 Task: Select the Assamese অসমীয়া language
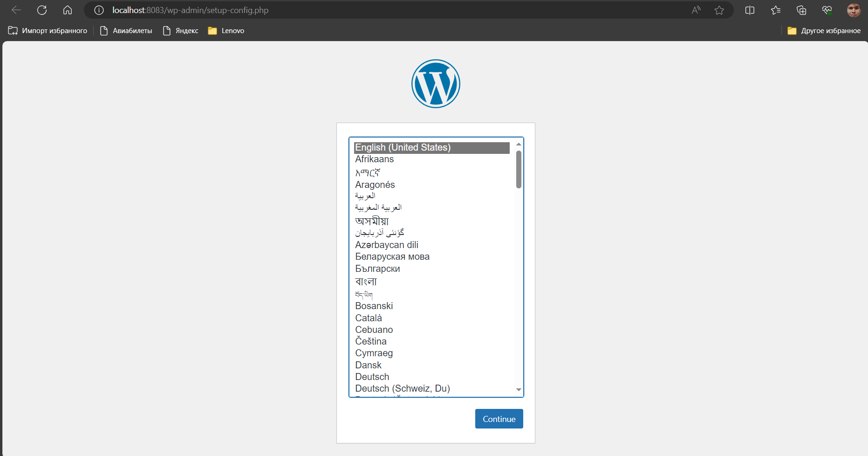pyautogui.click(x=431, y=221)
